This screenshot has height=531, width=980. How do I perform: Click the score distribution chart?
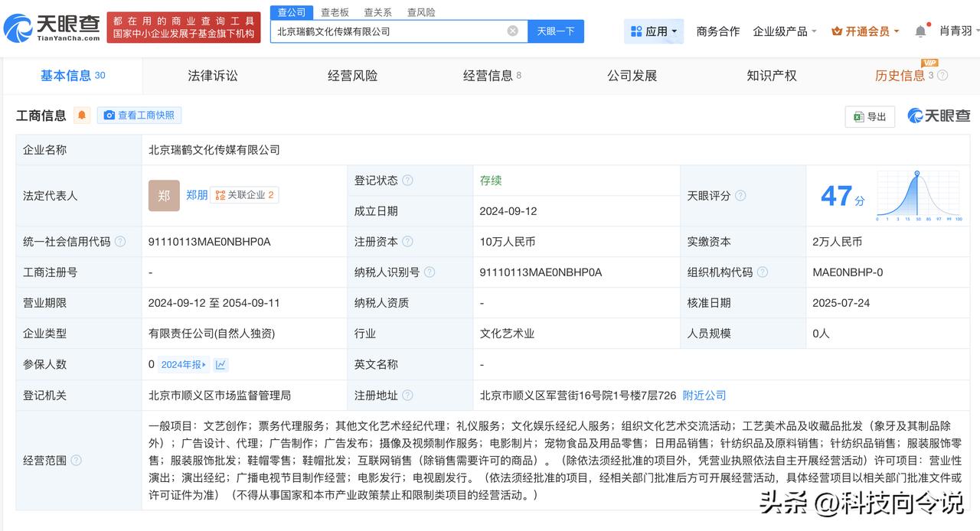coord(918,196)
